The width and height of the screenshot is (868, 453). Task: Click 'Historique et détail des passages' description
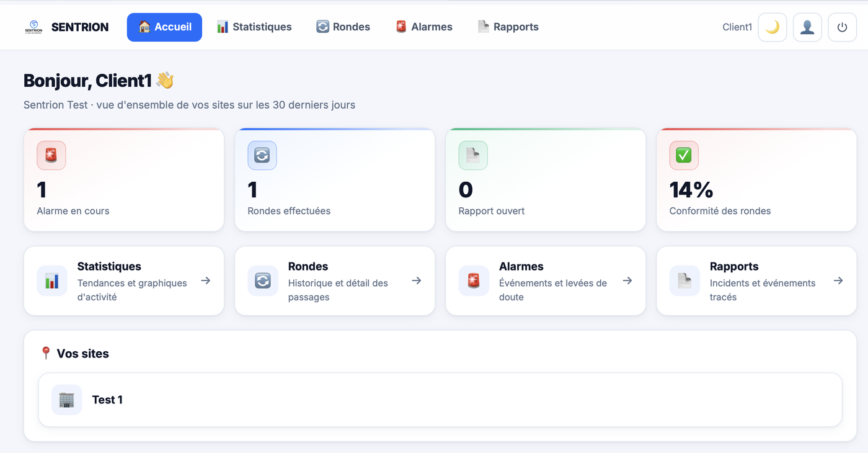338,290
